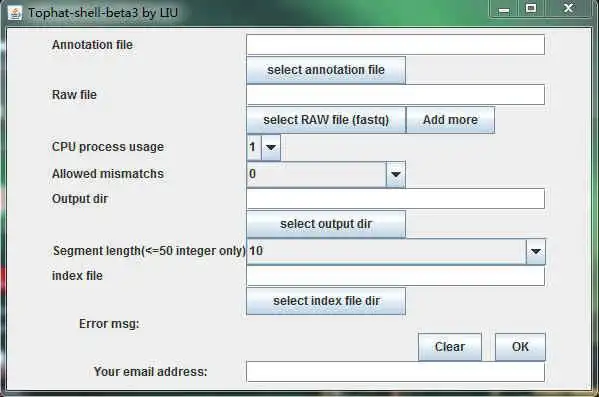Screen dimensions: 599x397
Task: Focus the Your email address field
Action: coord(395,372)
